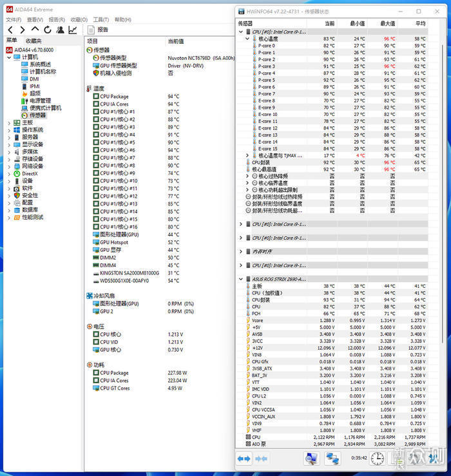Expand the 内存时序 group

tap(241, 252)
